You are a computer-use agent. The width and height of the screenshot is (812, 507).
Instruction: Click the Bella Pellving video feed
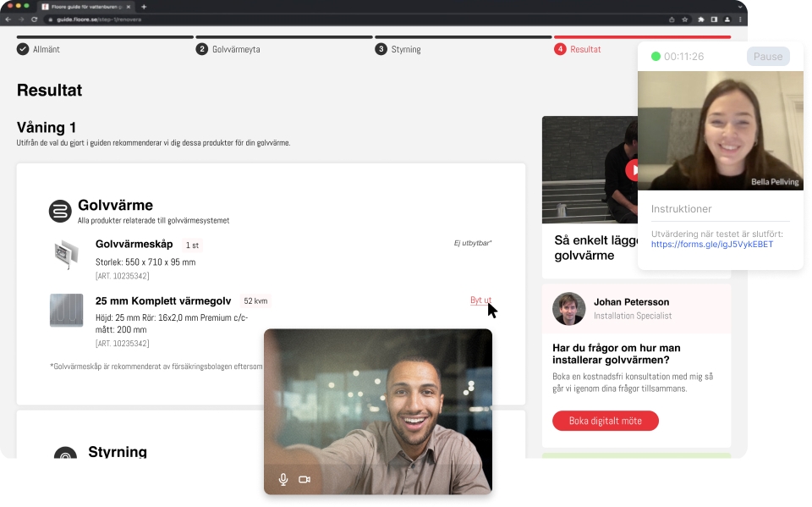[x=721, y=130]
